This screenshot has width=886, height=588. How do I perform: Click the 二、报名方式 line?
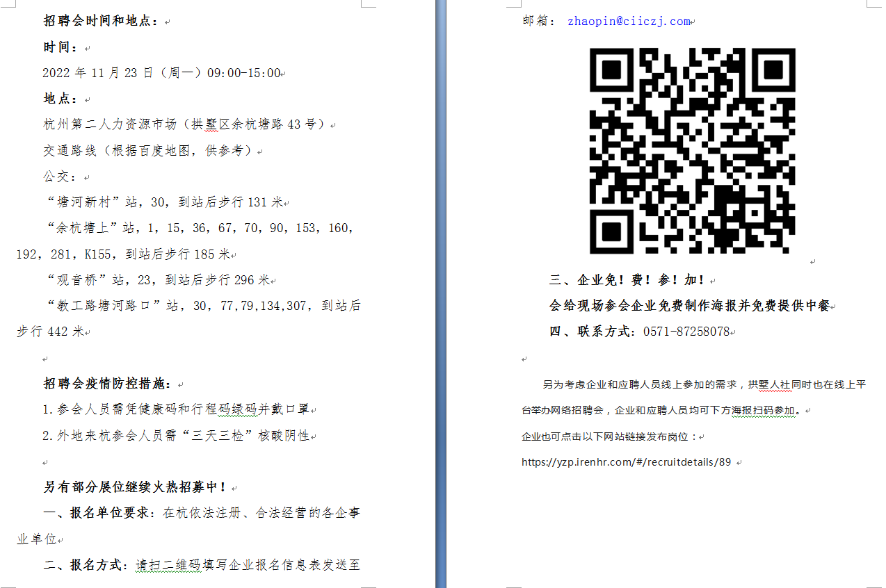(202, 565)
